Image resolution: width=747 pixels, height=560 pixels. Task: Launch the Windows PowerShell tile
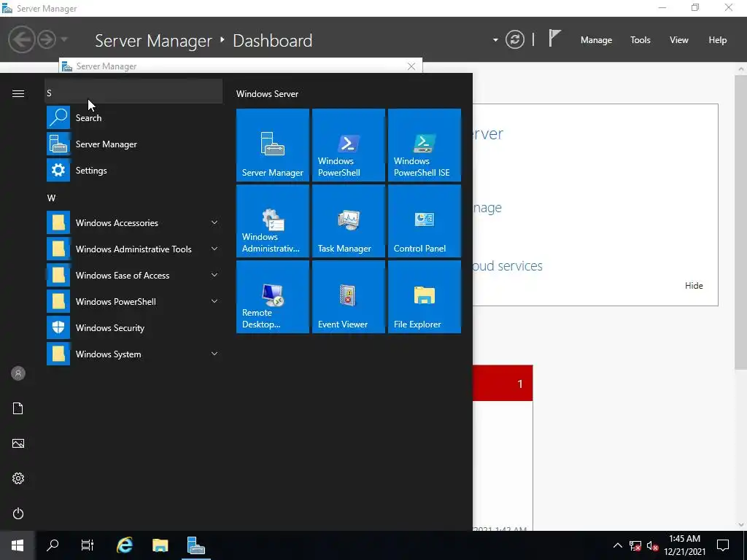(348, 145)
